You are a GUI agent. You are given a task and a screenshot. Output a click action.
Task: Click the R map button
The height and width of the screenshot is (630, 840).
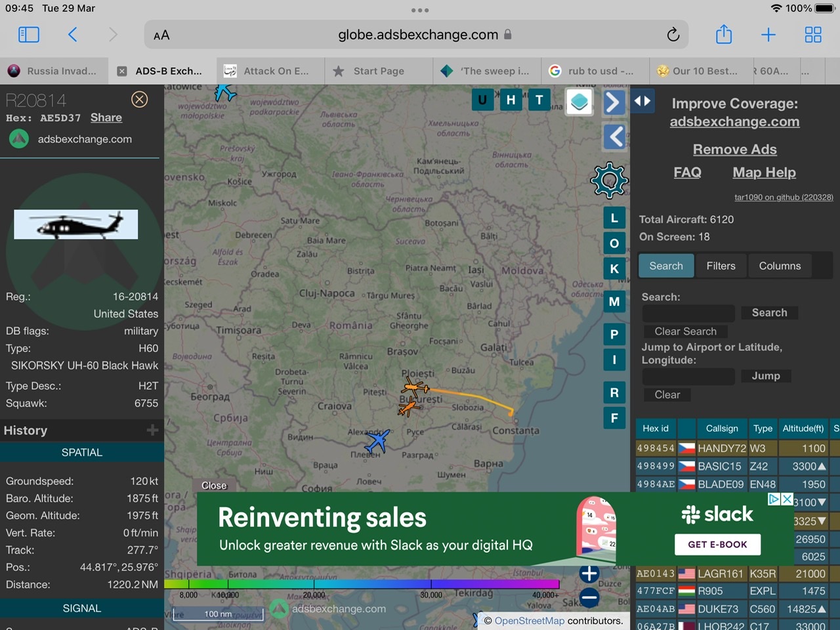pyautogui.click(x=614, y=392)
